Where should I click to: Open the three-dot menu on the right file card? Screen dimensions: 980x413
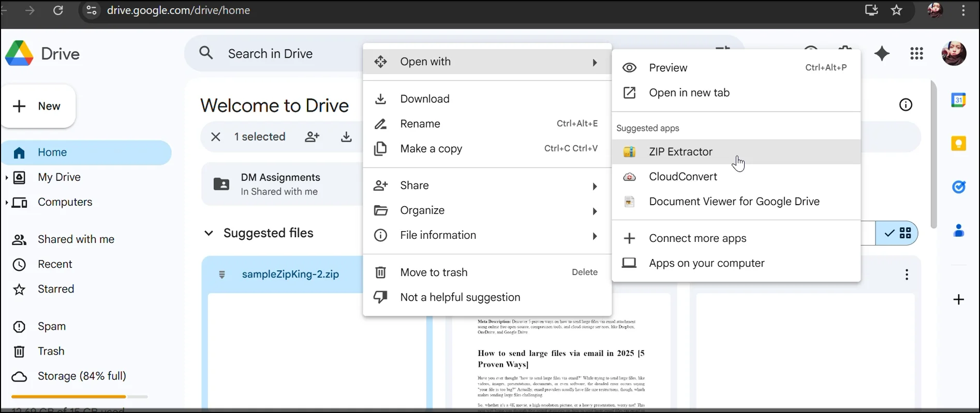coord(907,275)
